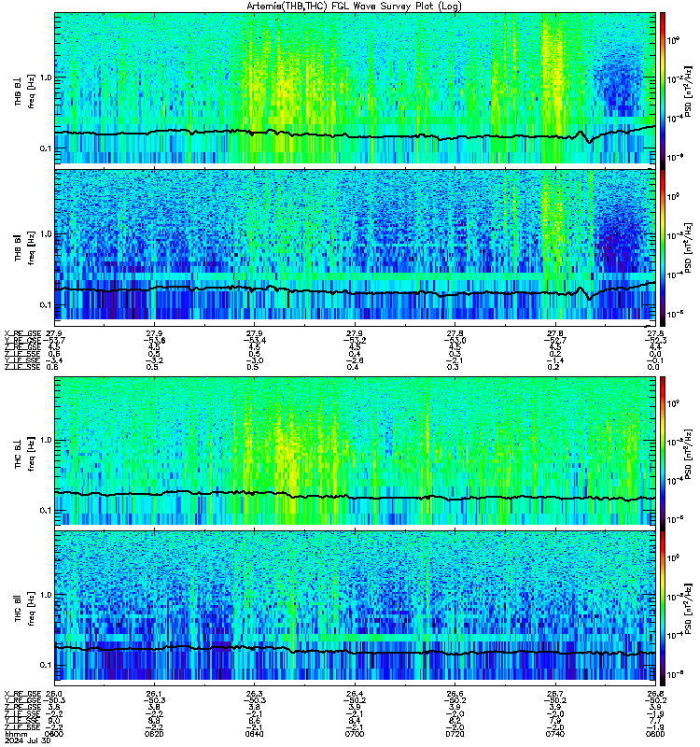Click the color bar beside the THB B∥ panel
This screenshot has width=700, height=747.
663,247
